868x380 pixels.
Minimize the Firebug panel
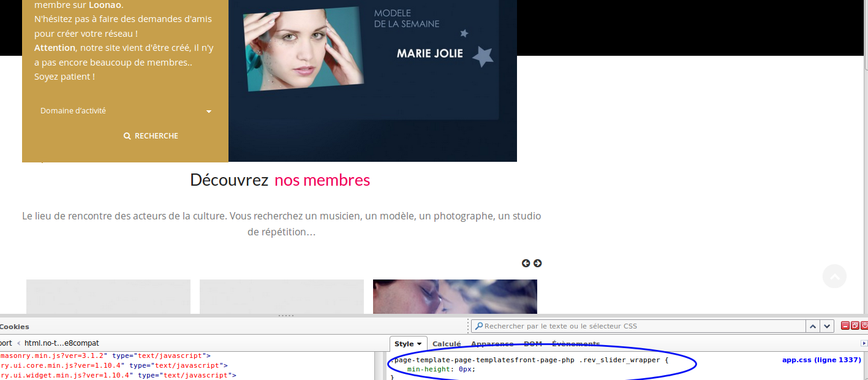click(x=846, y=326)
